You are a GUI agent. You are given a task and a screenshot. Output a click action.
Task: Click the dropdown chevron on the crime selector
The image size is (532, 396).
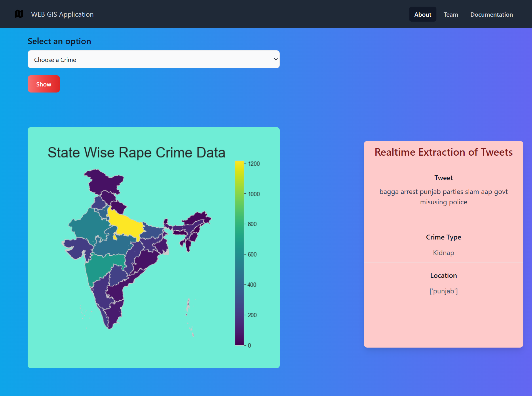click(x=275, y=59)
